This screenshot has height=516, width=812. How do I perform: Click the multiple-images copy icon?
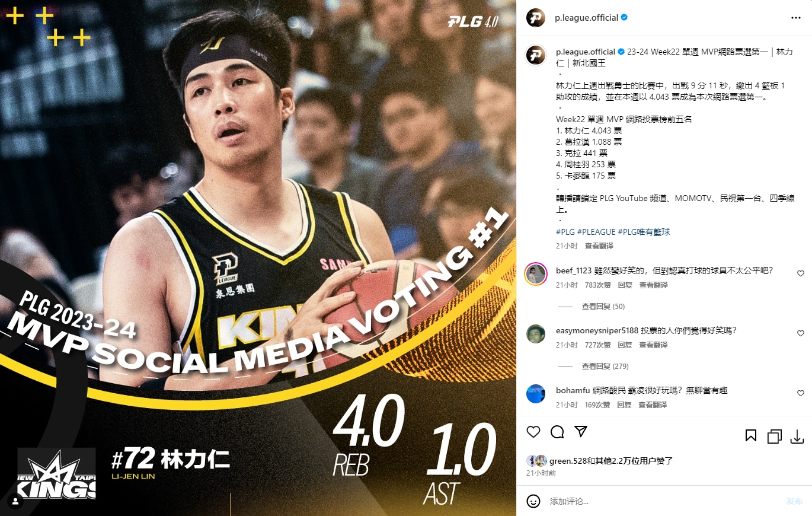(x=774, y=437)
